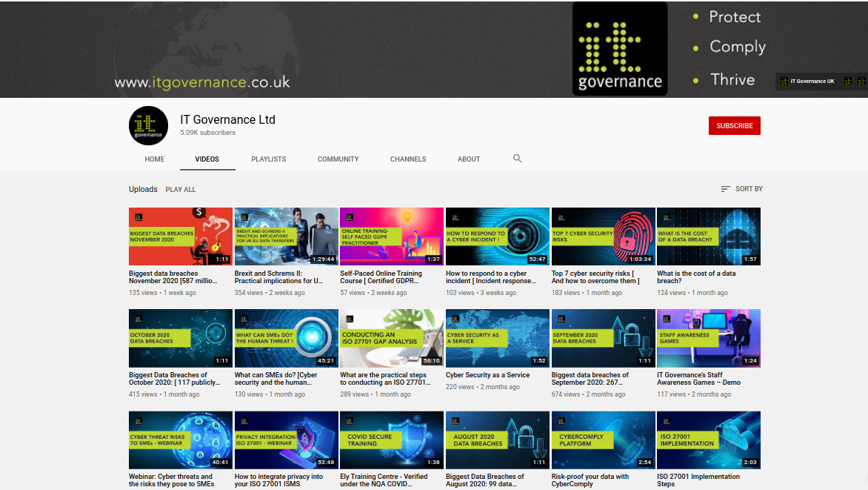Open Cyber Security as a Service thumbnail
Viewport: 868px width, 490px height.
pos(497,338)
